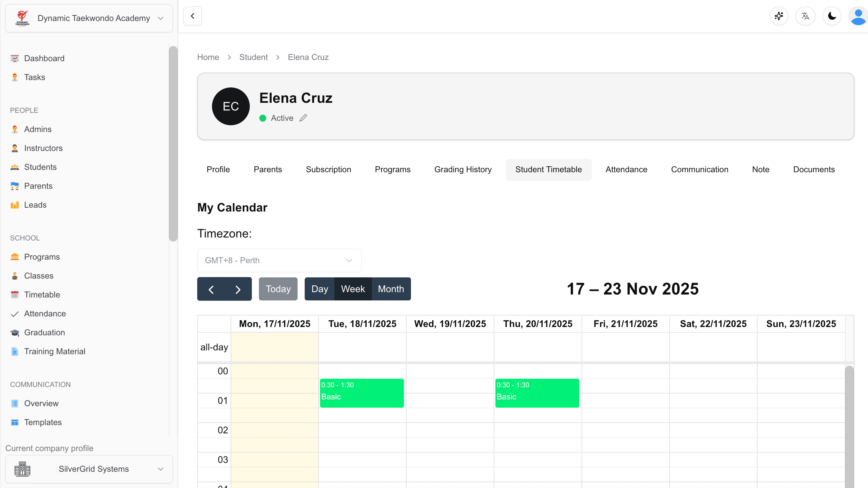The width and height of the screenshot is (868, 488).
Task: Click the Training Material document icon
Action: pyautogui.click(x=14, y=352)
